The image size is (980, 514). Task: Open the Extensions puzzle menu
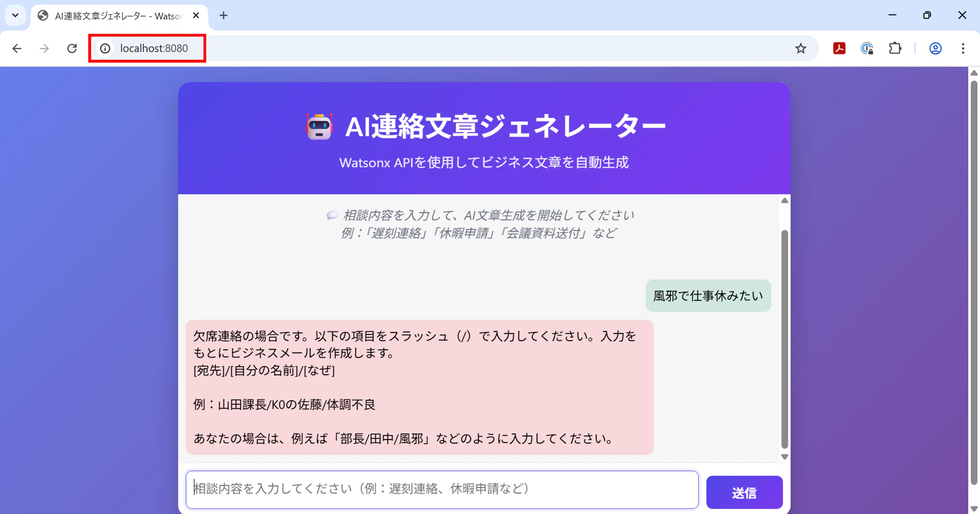pyautogui.click(x=895, y=48)
